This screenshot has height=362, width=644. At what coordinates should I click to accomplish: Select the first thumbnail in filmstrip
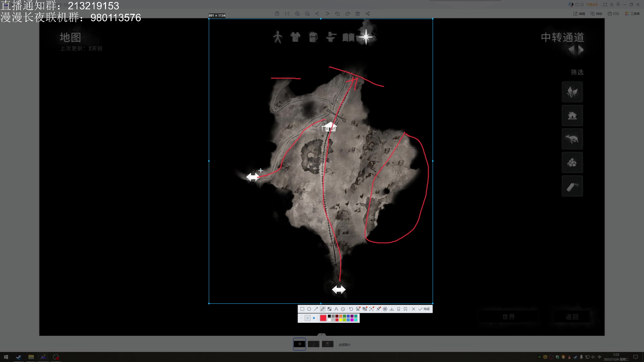coord(299,344)
